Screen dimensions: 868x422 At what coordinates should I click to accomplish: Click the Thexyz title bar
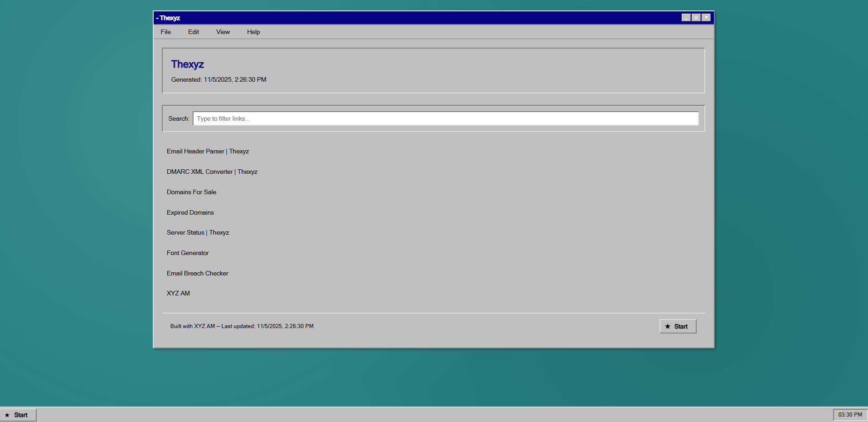click(408, 18)
